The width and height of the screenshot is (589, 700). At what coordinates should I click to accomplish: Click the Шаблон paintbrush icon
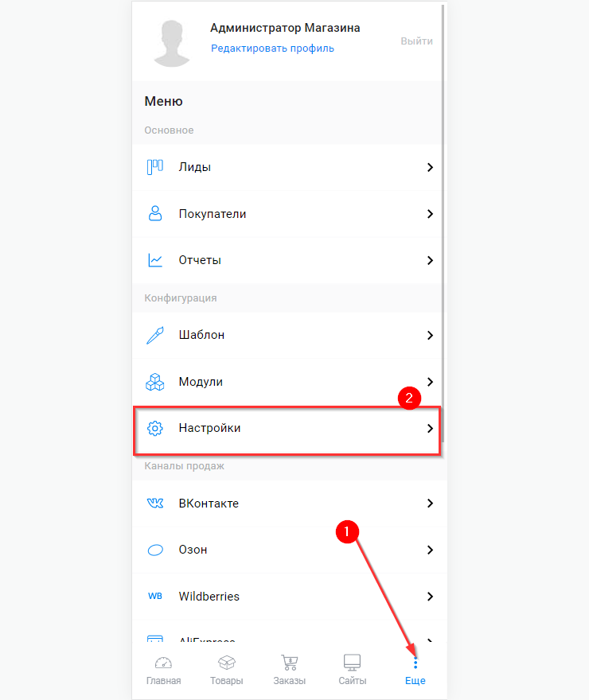(x=155, y=335)
